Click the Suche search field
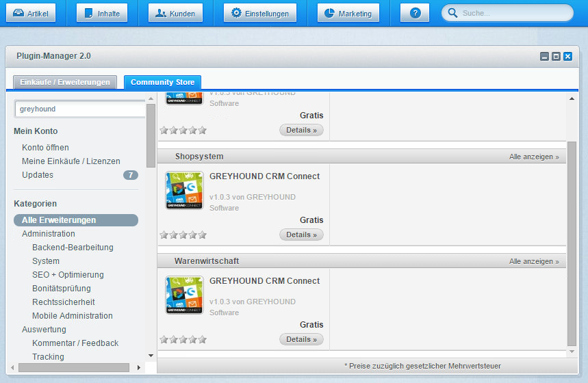Image resolution: width=588 pixels, height=383 pixels. (507, 13)
